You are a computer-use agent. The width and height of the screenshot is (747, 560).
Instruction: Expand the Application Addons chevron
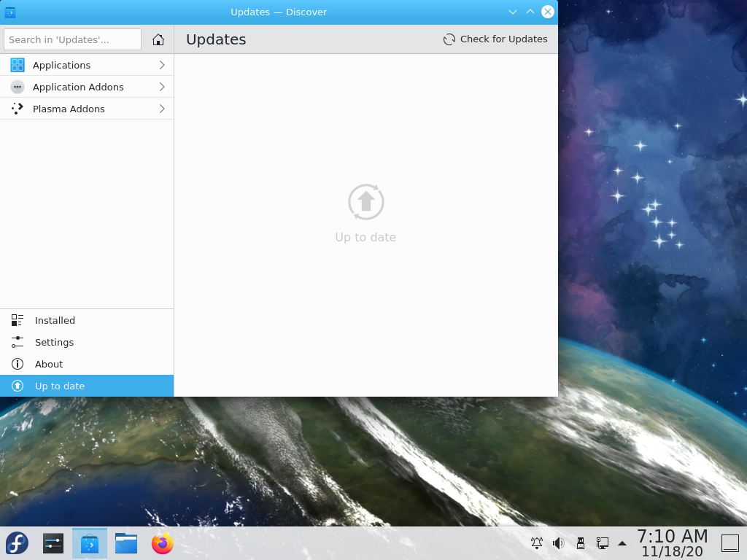coord(162,87)
